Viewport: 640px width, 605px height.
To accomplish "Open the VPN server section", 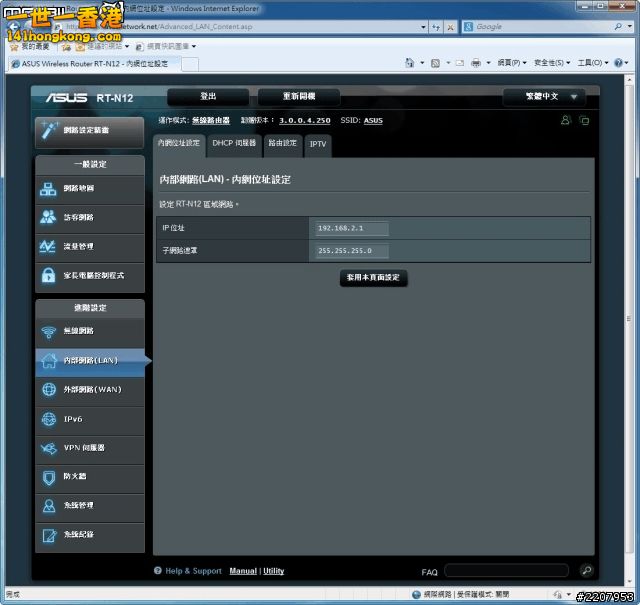I will [x=48, y=448].
